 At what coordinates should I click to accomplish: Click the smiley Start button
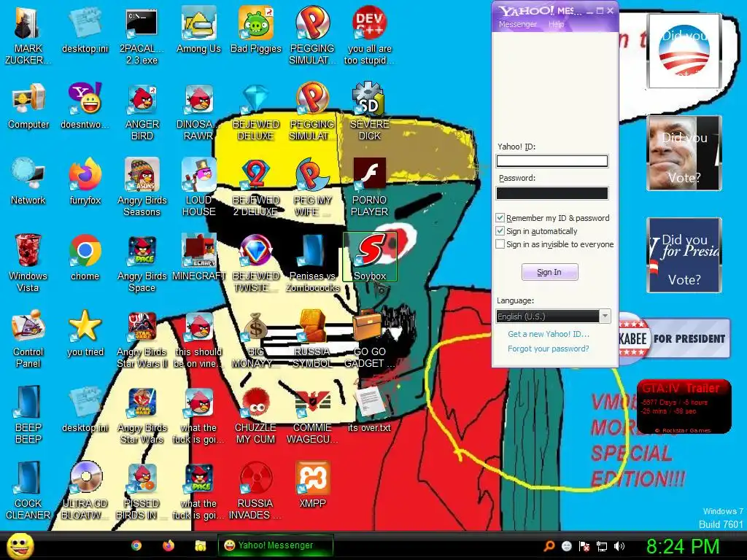click(x=20, y=545)
